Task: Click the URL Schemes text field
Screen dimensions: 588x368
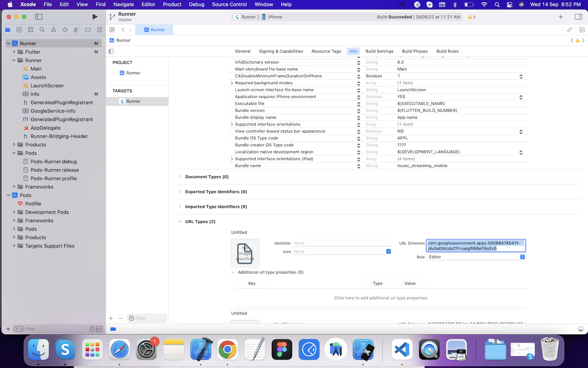Action: 476,246
